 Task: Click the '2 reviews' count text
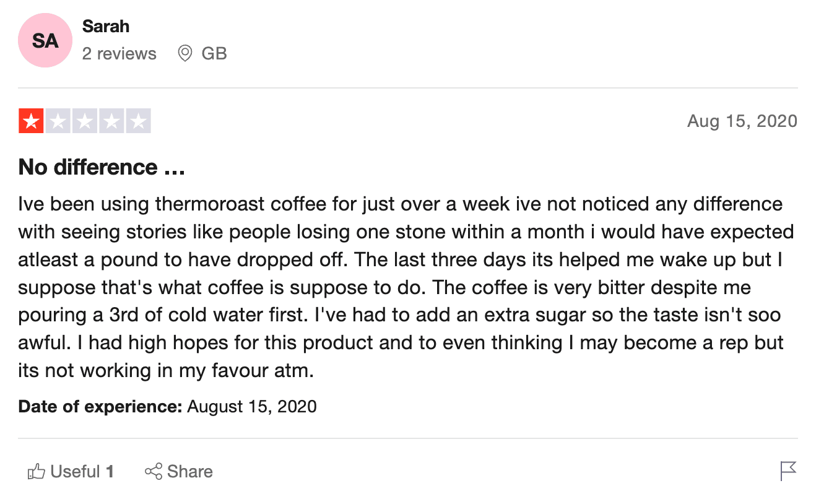(119, 54)
